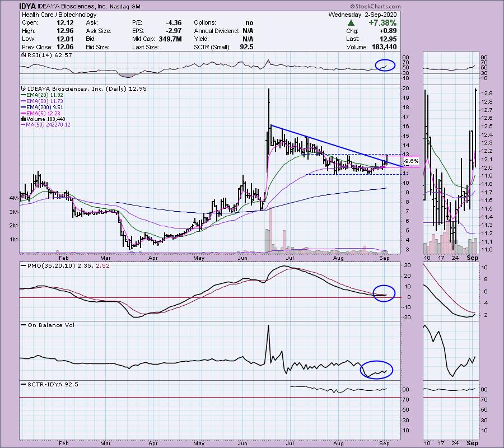Click the 'Health Care / Biotechnology' sector text

pos(59,15)
